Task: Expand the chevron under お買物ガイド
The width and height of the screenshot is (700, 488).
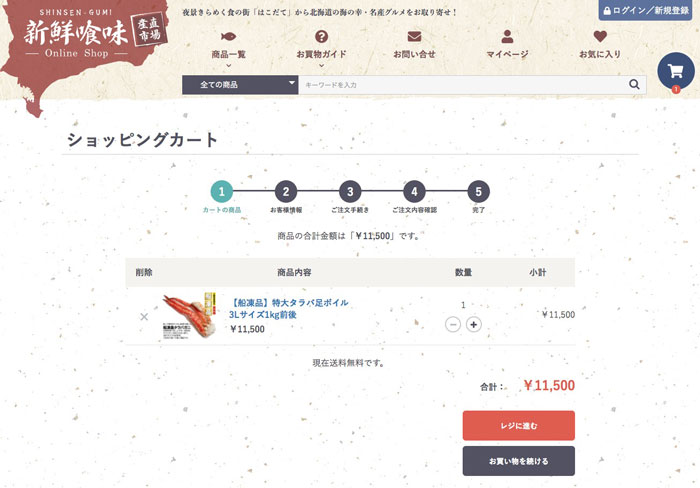Action: (321, 66)
